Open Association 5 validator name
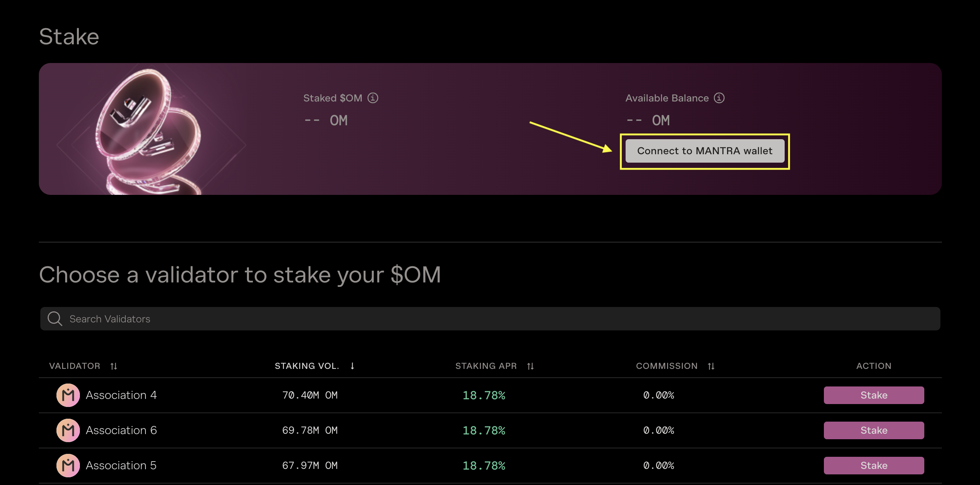Image resolution: width=980 pixels, height=485 pixels. coord(121,465)
